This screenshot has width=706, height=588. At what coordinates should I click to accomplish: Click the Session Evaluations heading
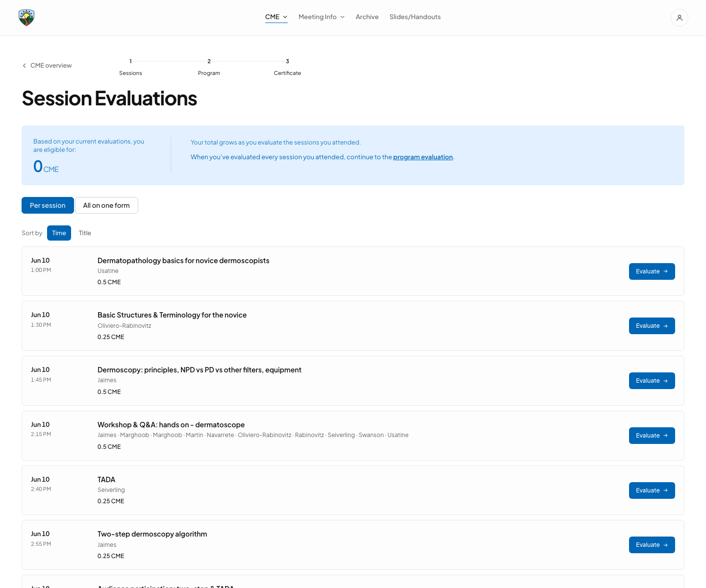pyautogui.click(x=109, y=98)
